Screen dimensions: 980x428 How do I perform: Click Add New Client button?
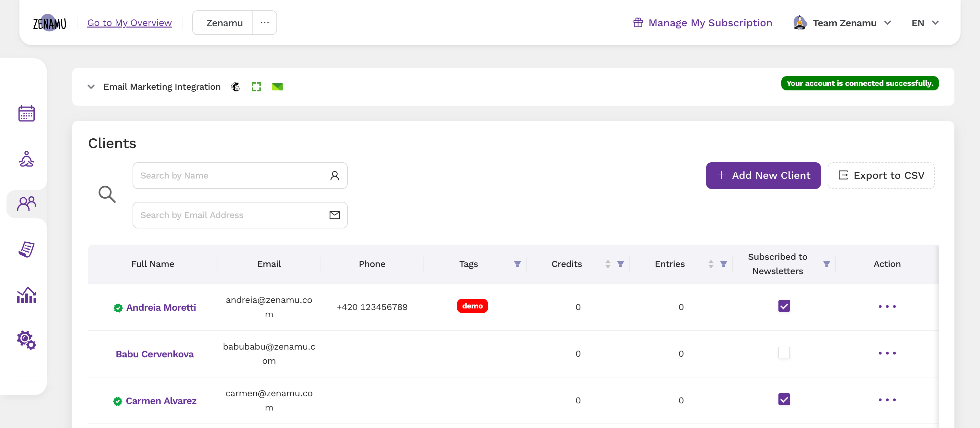763,176
